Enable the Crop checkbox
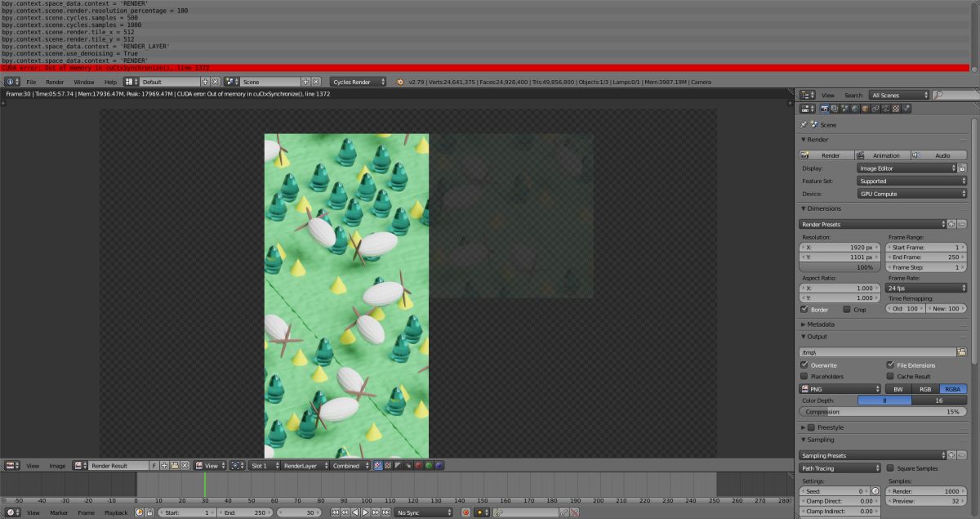The width and height of the screenshot is (980, 519). point(847,310)
